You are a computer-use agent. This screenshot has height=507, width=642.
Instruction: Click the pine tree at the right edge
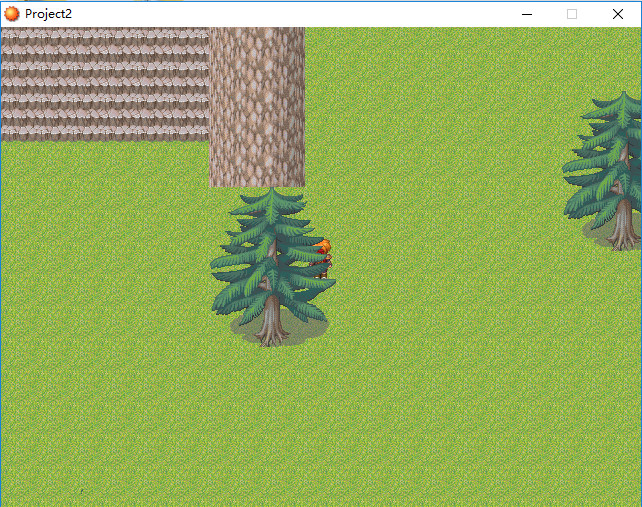(603, 171)
